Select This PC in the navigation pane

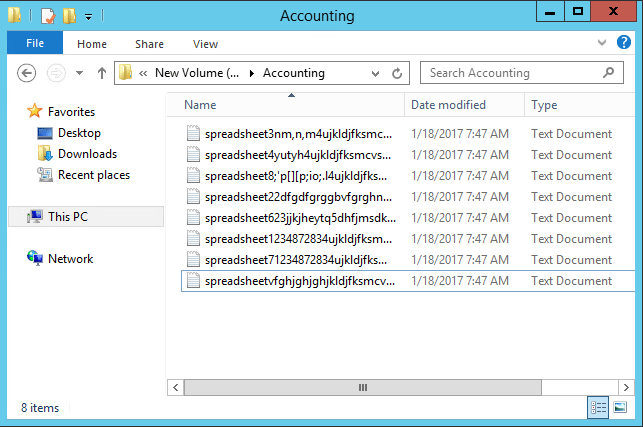pyautogui.click(x=68, y=216)
